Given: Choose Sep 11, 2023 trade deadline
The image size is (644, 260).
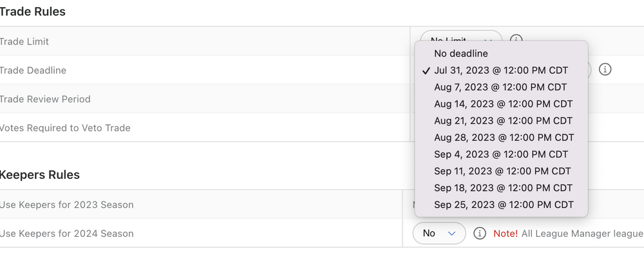Looking at the screenshot, I should pyautogui.click(x=502, y=171).
